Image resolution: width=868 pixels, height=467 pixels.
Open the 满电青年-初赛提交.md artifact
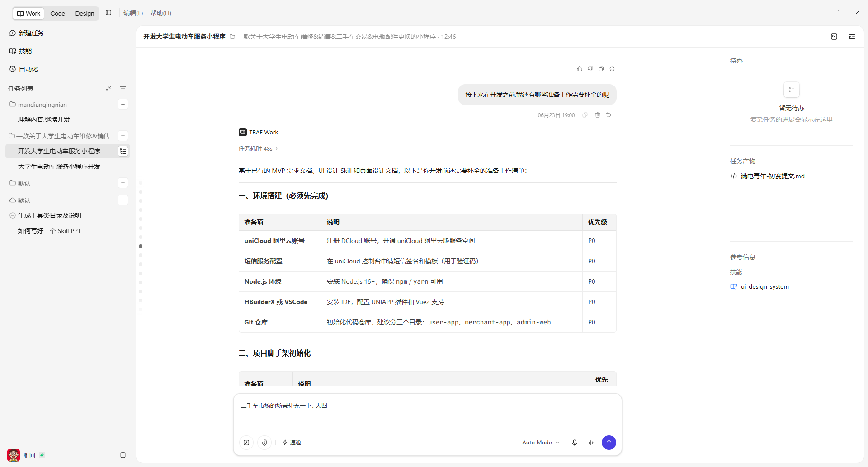pyautogui.click(x=768, y=176)
